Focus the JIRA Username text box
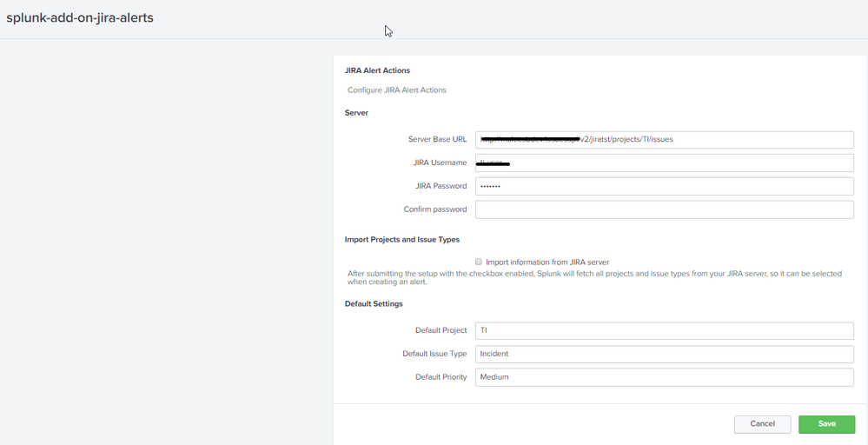The image size is (868, 445). (x=664, y=163)
